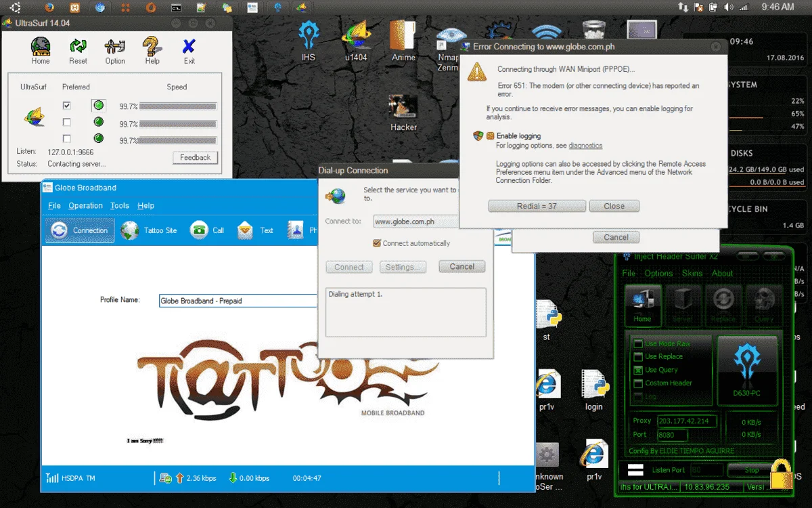812x508 pixels.
Task: Enable the Custom Header checkbox
Action: pos(637,383)
